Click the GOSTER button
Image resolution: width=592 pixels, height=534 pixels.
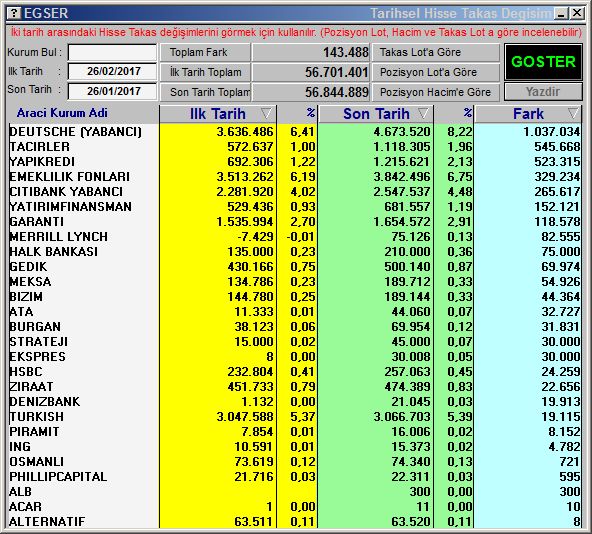543,62
